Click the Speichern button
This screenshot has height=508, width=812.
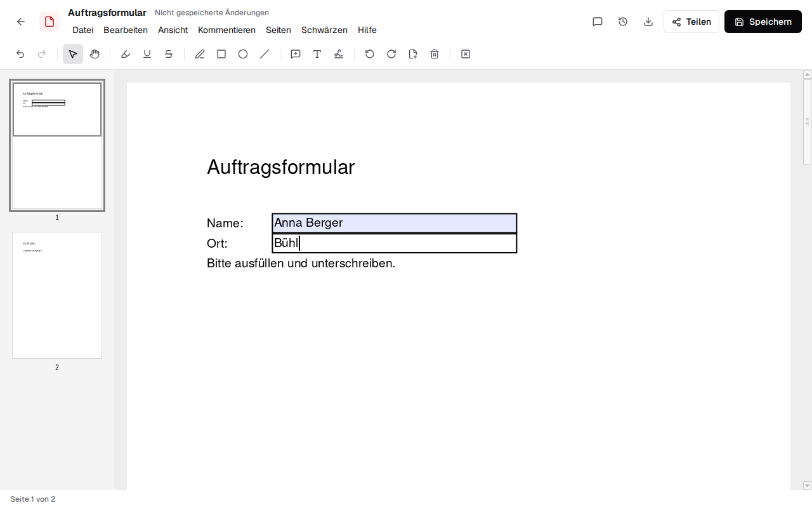point(763,22)
